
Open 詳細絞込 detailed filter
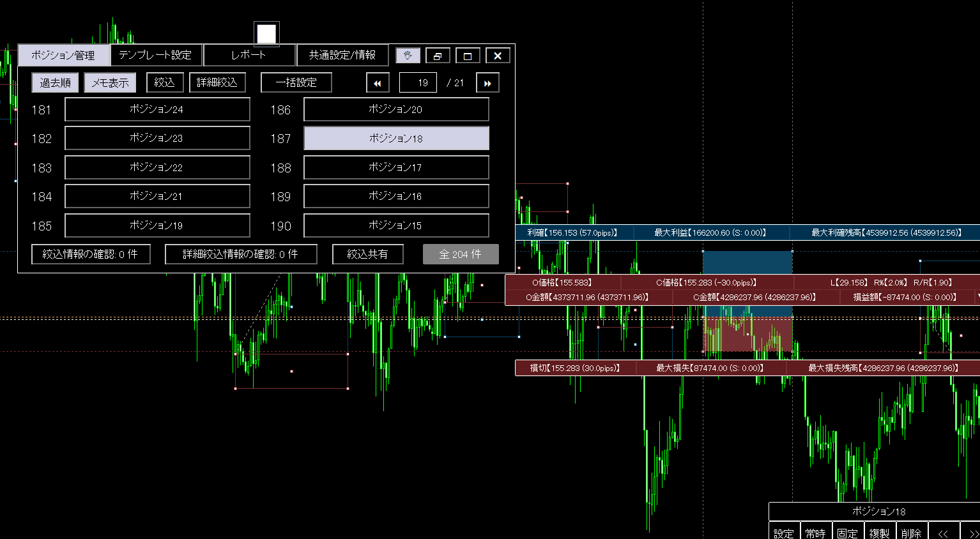pyautogui.click(x=217, y=82)
